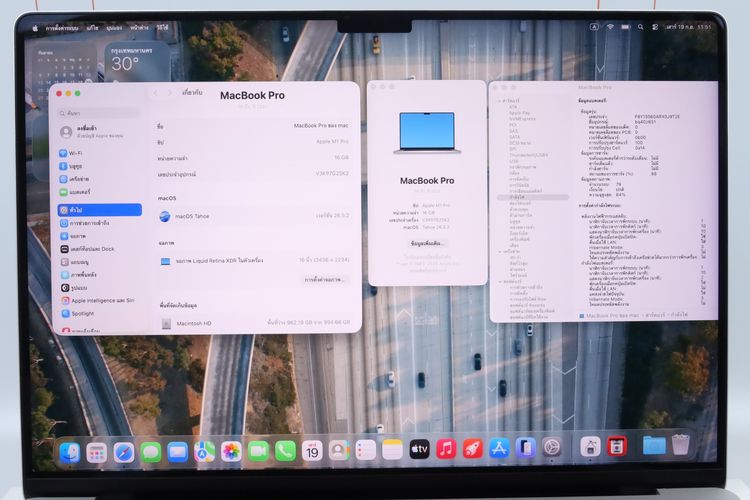The image size is (750, 500).
Task: Open Spotlight search from the menu bar
Action: [x=640, y=27]
